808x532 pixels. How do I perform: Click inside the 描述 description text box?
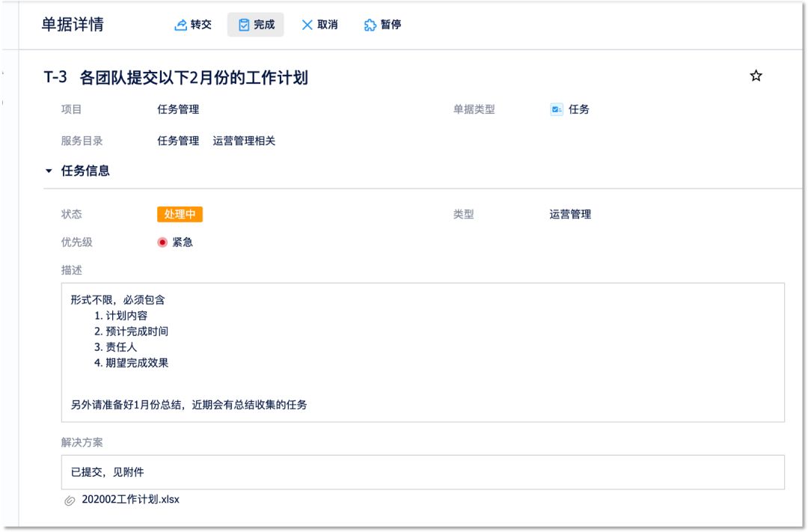[423, 352]
